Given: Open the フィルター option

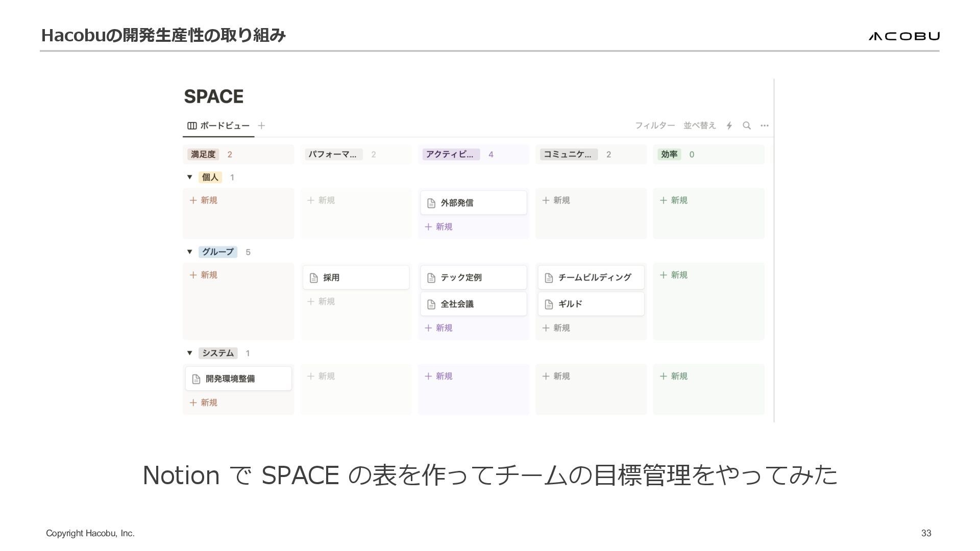Looking at the screenshot, I should coord(655,126).
